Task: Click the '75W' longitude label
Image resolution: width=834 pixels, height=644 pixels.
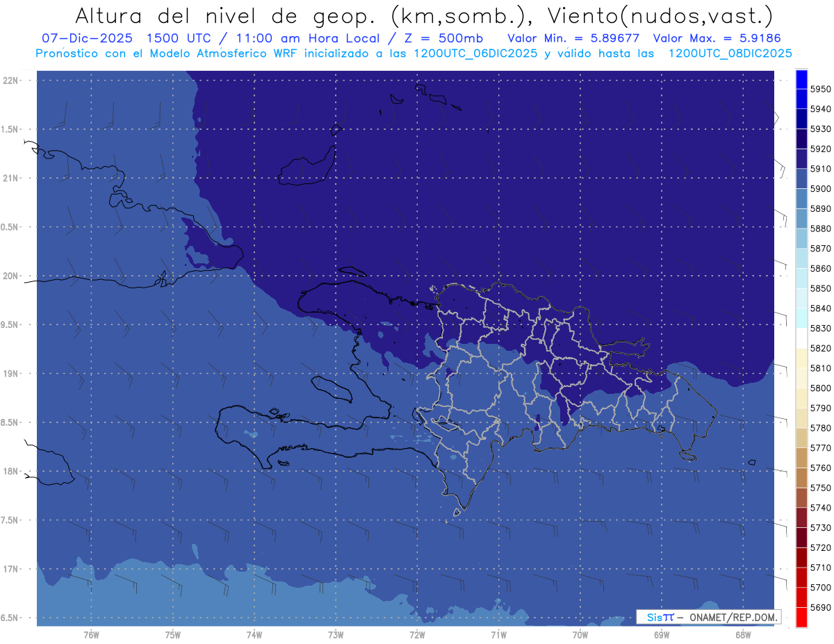Action: [173, 635]
